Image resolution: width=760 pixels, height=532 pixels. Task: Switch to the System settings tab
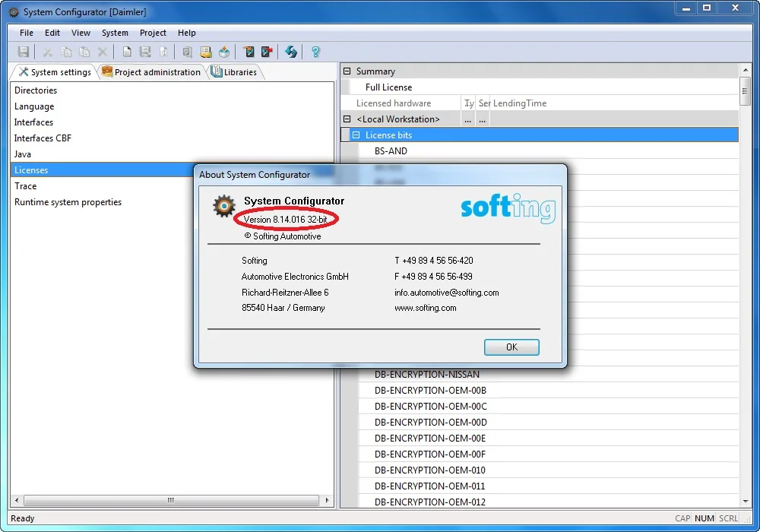coord(55,72)
